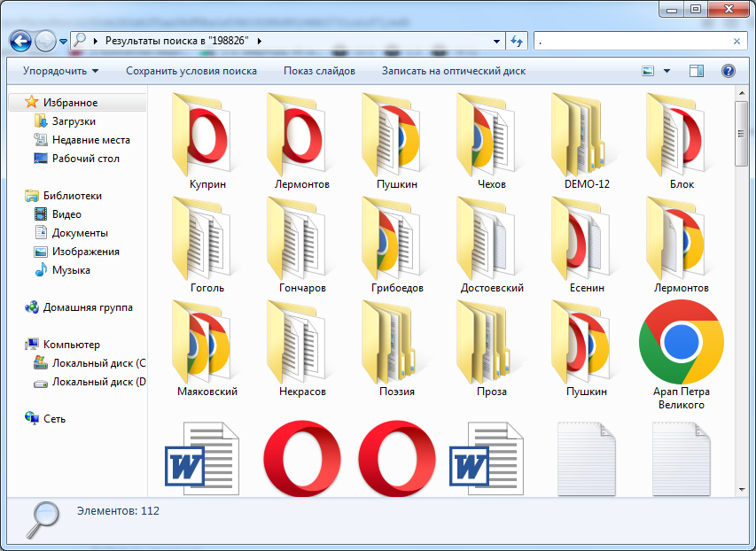This screenshot has height=551, width=756.
Task: Select Изображения library
Action: (x=76, y=252)
